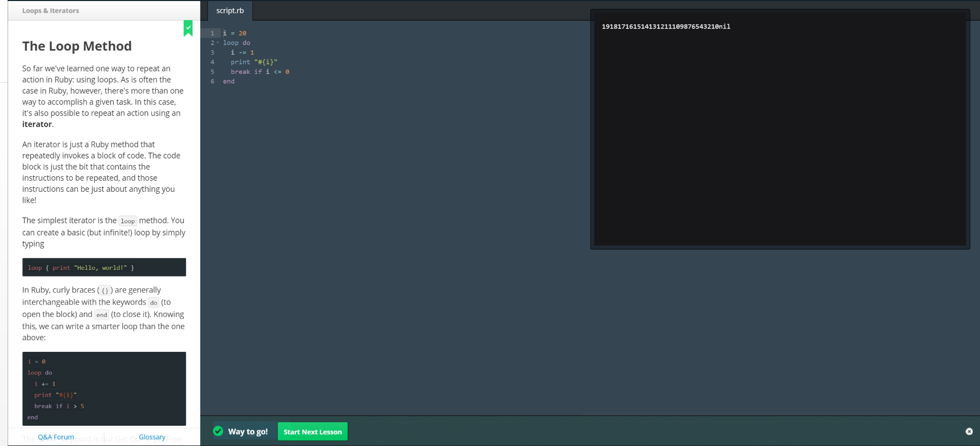Image resolution: width=980 pixels, height=446 pixels.
Task: Click the countdown output text in the console
Action: [665, 27]
